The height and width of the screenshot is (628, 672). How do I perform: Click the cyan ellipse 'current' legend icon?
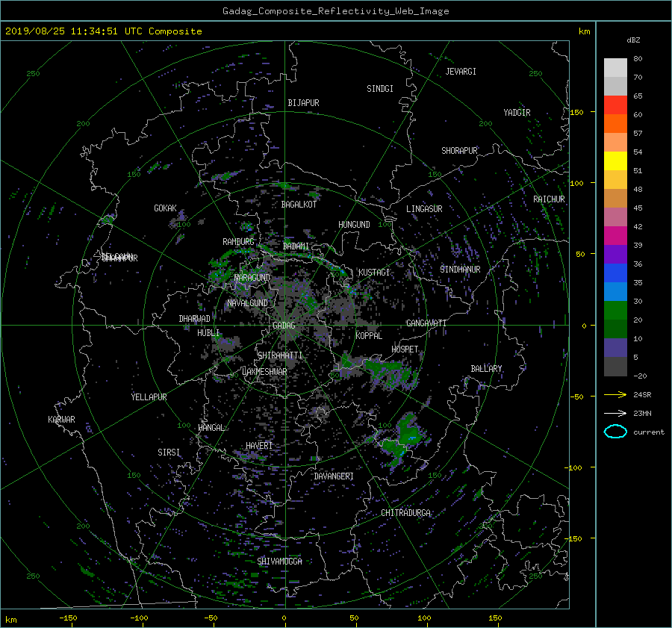tap(615, 432)
